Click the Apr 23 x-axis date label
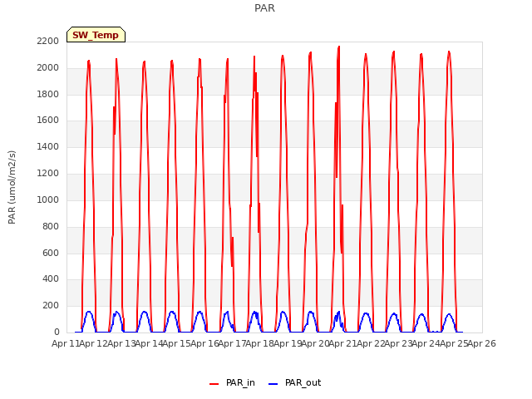532x399 pixels. (399, 343)
